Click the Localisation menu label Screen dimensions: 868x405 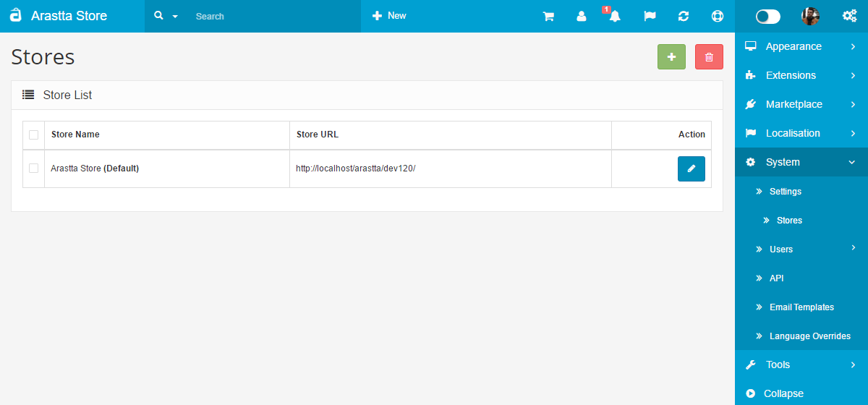pos(793,133)
